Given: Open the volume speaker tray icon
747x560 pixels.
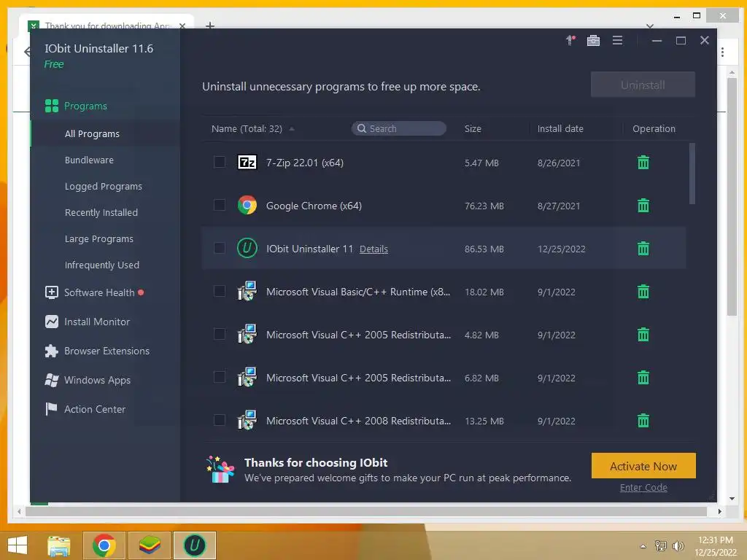Looking at the screenshot, I should 678,546.
